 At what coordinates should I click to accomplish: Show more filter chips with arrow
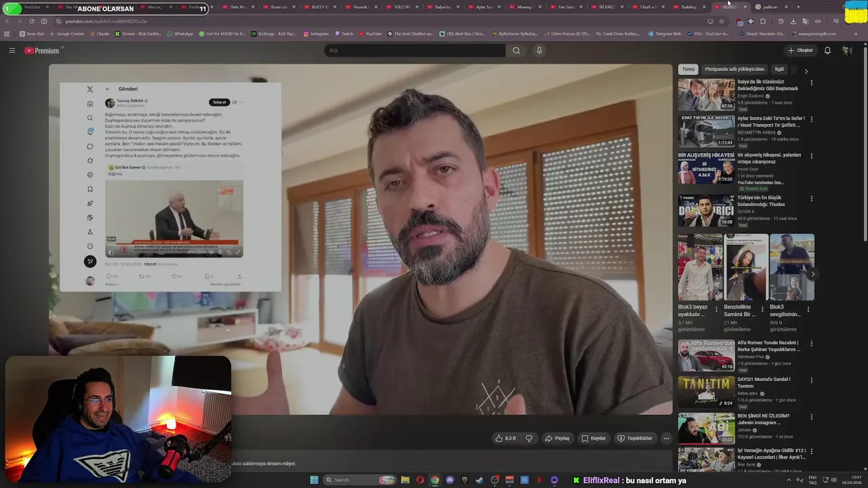[806, 70]
